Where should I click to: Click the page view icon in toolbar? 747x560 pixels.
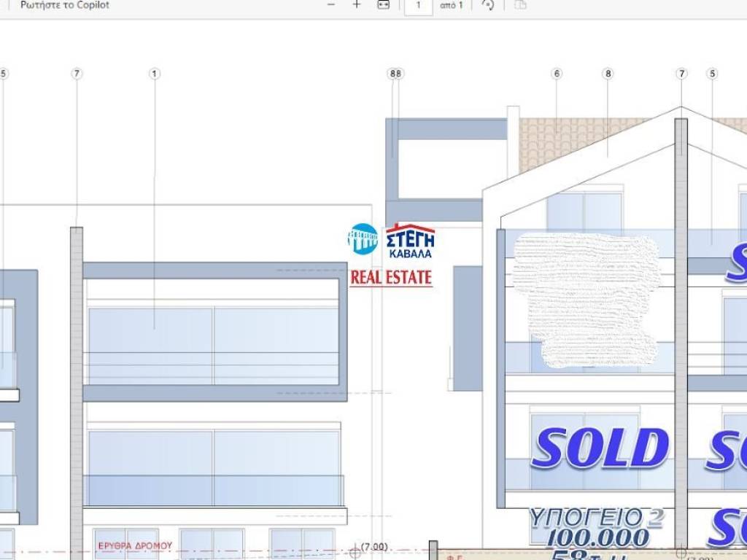(x=520, y=5)
